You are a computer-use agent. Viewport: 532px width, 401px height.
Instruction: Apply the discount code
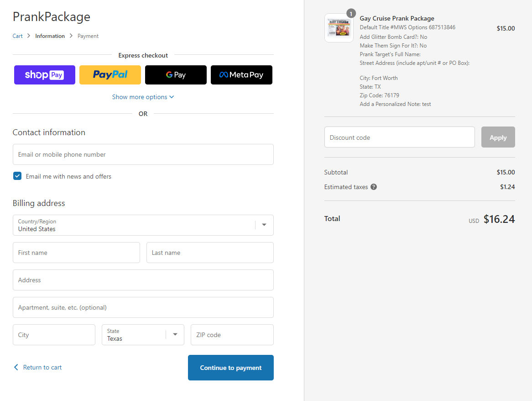coord(498,137)
